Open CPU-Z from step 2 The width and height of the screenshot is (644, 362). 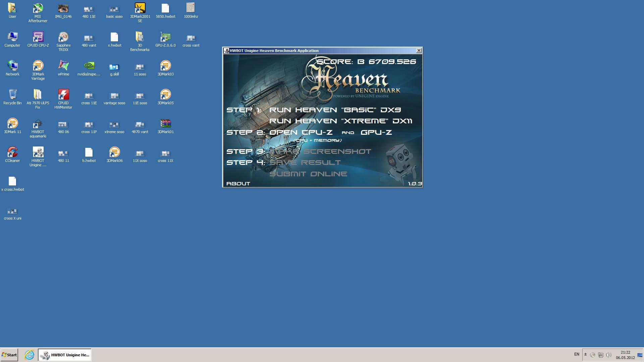point(301,132)
